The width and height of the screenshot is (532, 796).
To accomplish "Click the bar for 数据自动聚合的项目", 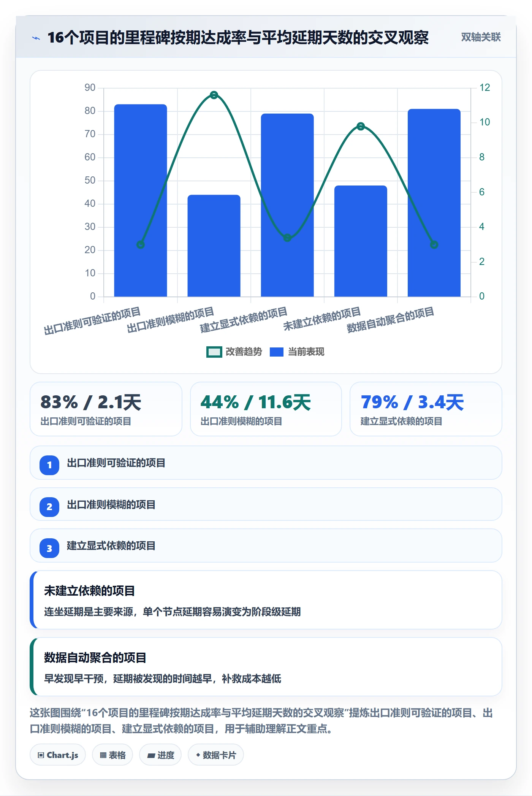I will click(x=434, y=203).
